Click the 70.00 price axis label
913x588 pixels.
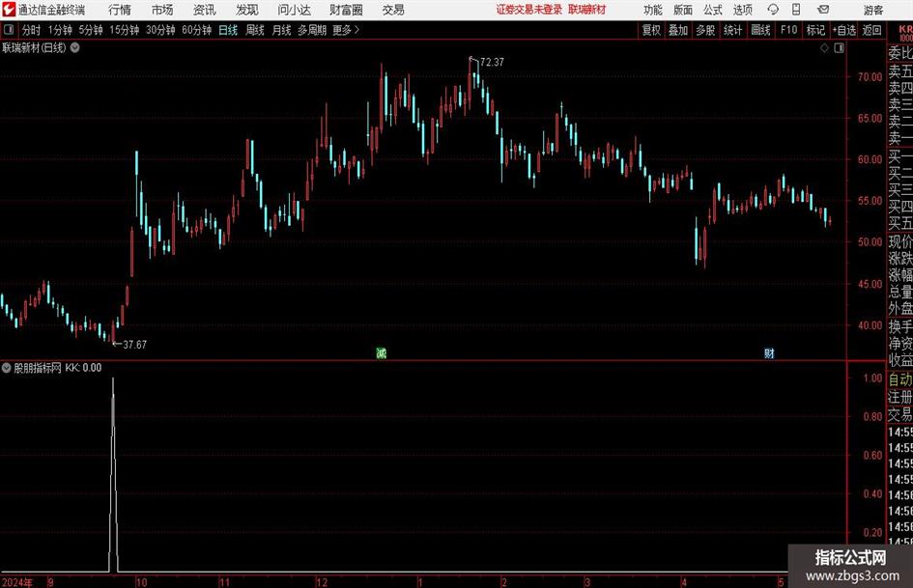[x=870, y=76]
